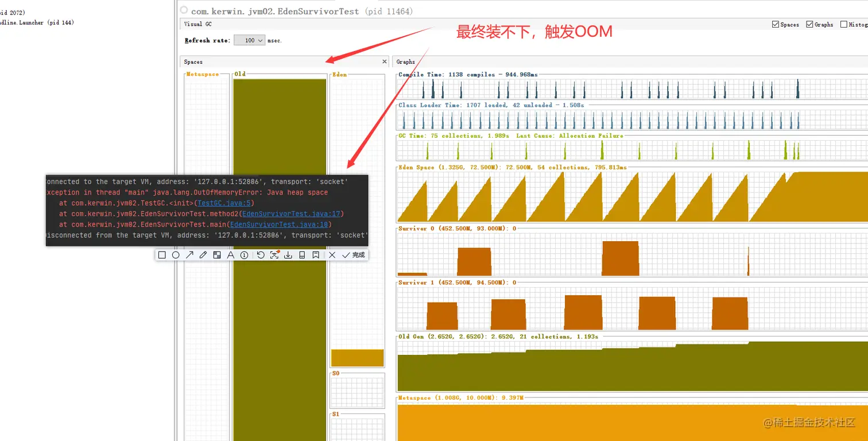Image resolution: width=868 pixels, height=441 pixels.
Task: Toggle the Histogram checkbox
Action: pos(844,24)
